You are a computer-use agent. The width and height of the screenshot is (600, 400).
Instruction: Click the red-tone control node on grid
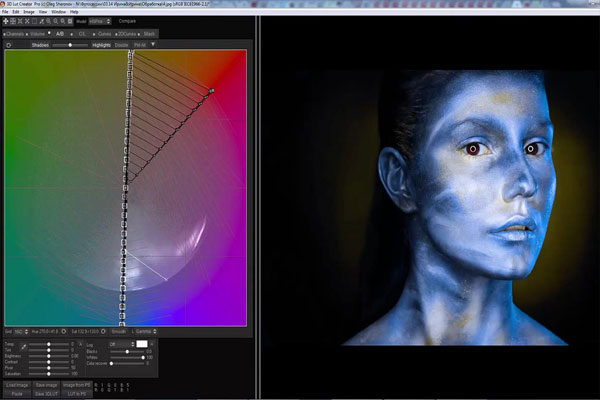(212, 92)
